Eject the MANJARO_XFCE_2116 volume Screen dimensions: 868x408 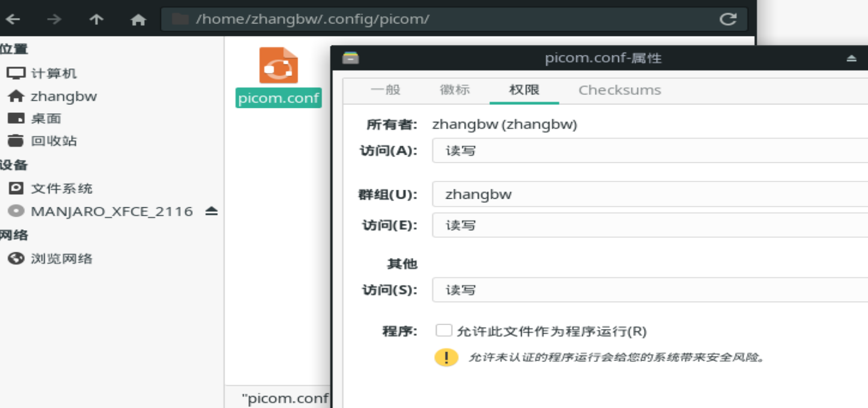211,211
